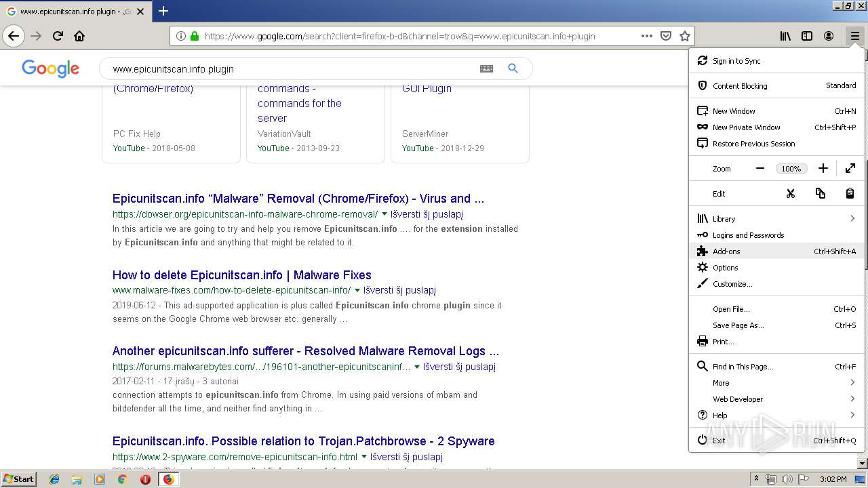Open dropdown arrow next to dowser.org URL
The image size is (868, 488).
pyautogui.click(x=384, y=214)
